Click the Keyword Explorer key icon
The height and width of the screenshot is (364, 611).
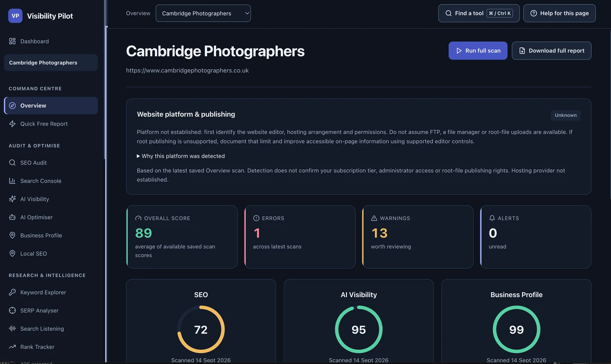12,292
